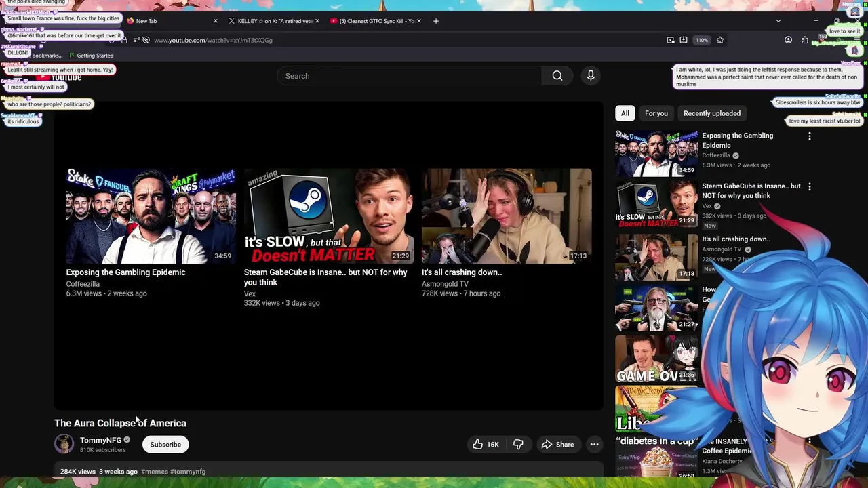Click chat bubble who are those people? politicians?
868x488 pixels.
49,104
